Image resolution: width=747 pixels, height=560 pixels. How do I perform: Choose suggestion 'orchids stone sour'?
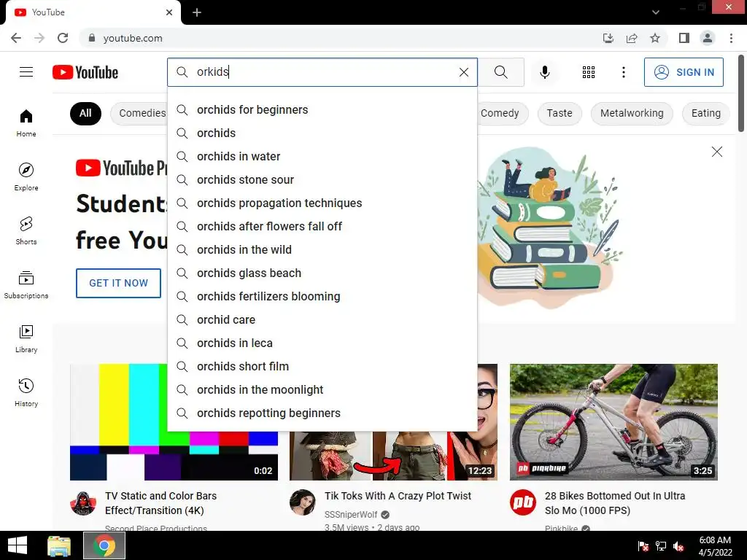pos(322,179)
